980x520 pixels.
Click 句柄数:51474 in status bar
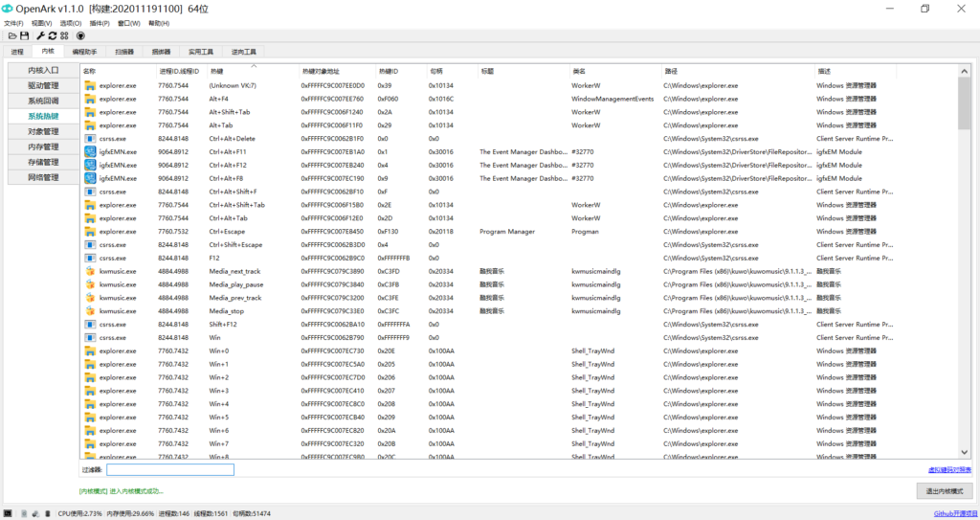click(252, 513)
